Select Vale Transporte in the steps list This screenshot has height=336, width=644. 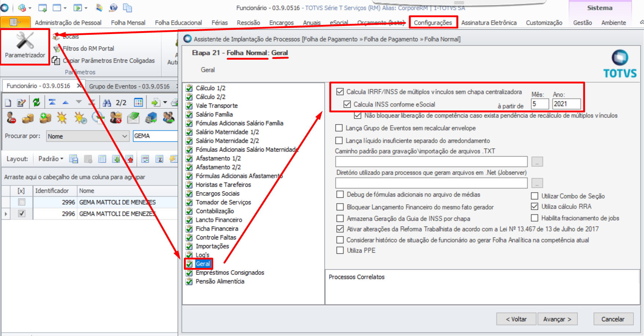(x=216, y=105)
